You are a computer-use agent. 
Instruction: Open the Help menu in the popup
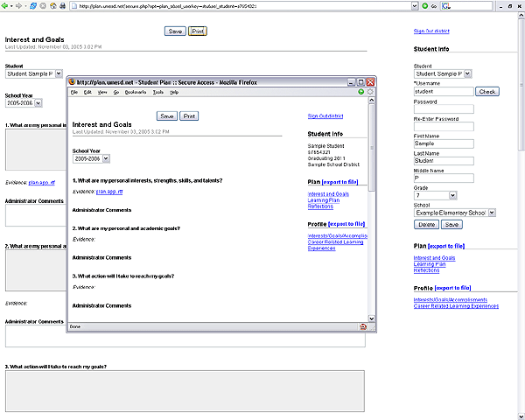pos(174,92)
